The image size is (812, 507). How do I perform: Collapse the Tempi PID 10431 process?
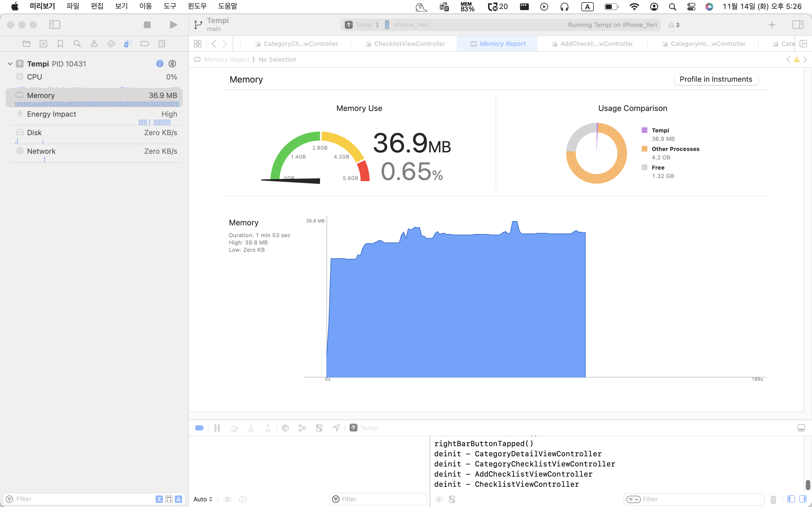[10, 64]
